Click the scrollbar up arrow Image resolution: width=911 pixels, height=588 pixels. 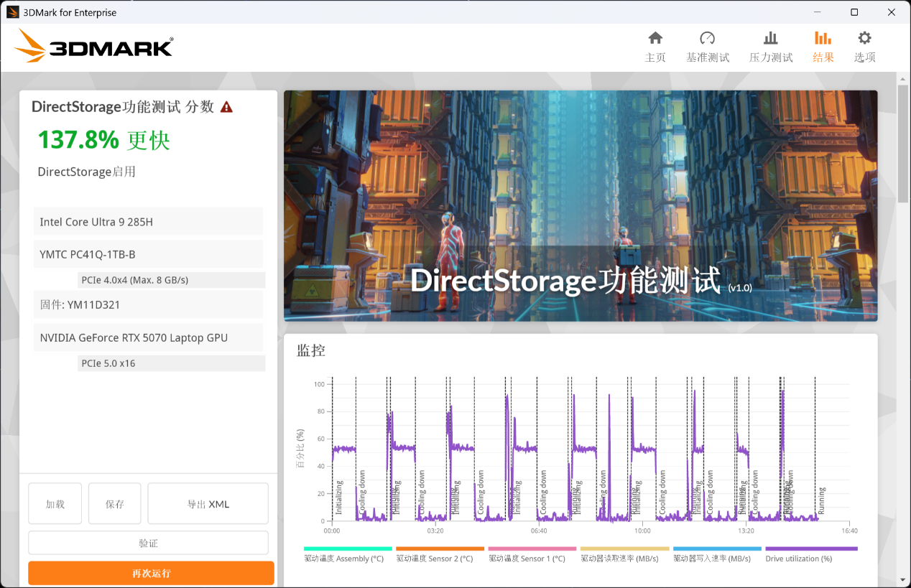(x=903, y=78)
